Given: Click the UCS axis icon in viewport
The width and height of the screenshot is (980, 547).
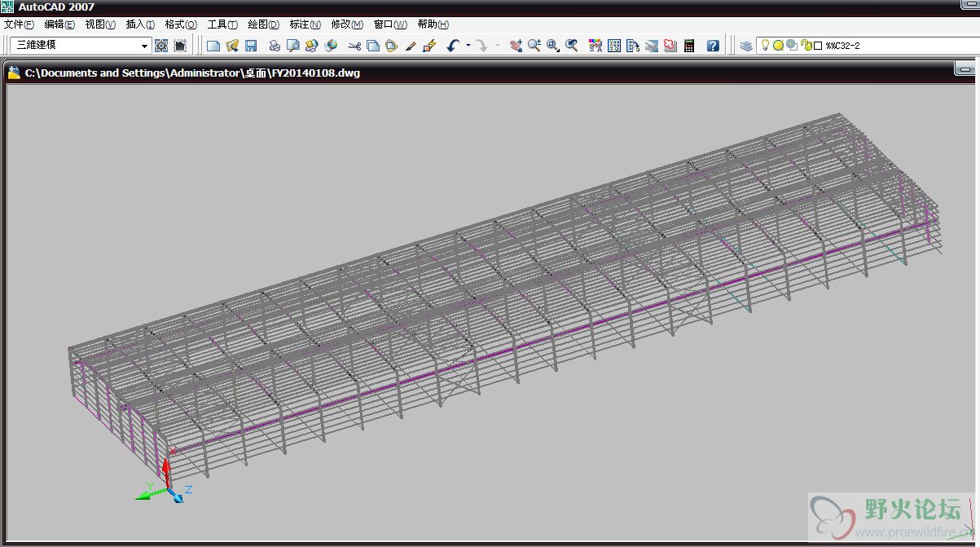Looking at the screenshot, I should pos(165,481).
